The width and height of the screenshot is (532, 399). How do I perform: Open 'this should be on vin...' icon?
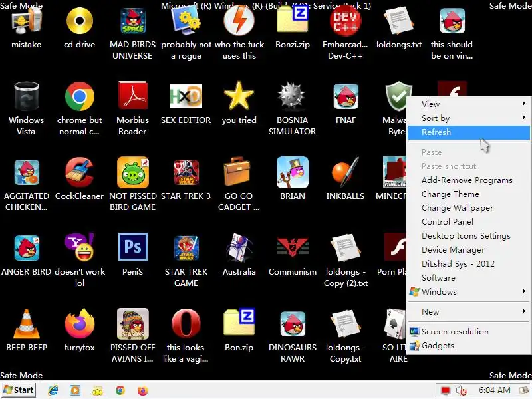pos(452,21)
